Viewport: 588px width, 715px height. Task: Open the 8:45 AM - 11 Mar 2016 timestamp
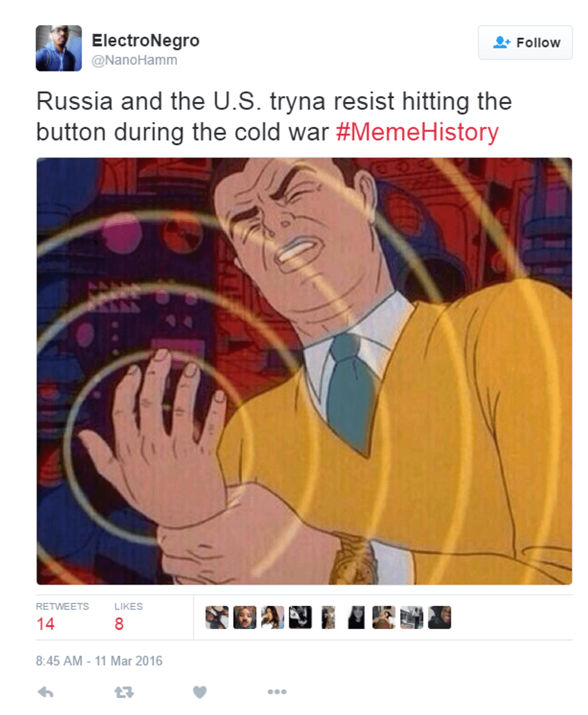pos(99,661)
